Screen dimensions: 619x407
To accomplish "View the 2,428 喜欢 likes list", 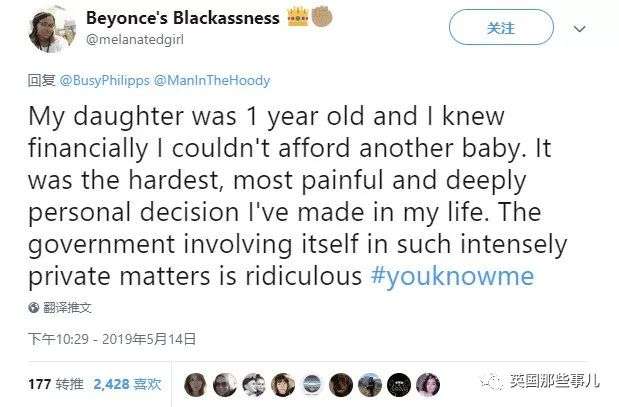I will [128, 382].
